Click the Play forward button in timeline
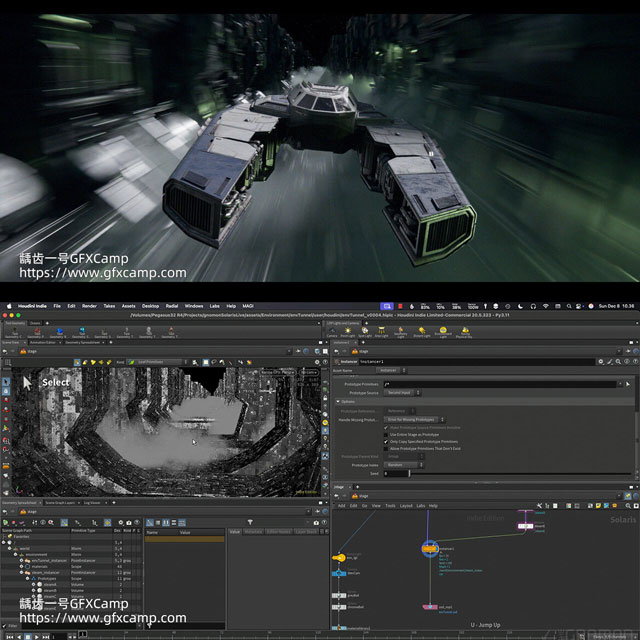640x640 pixels. [37, 637]
